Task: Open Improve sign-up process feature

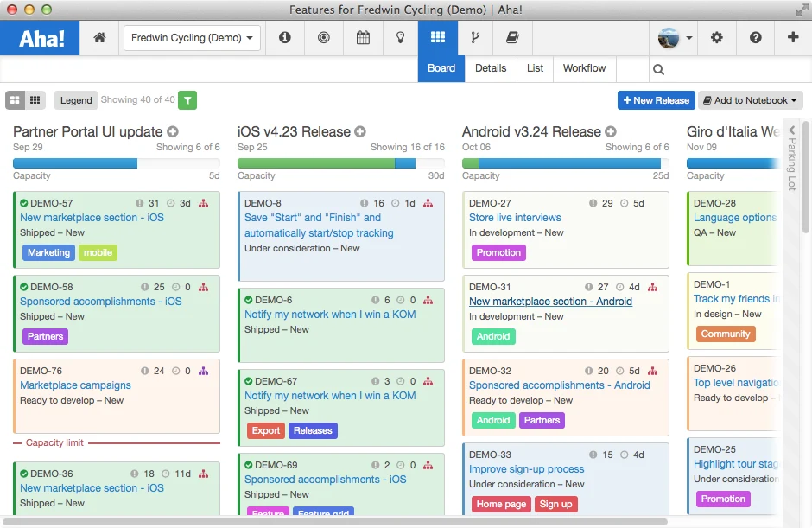Action: click(526, 469)
